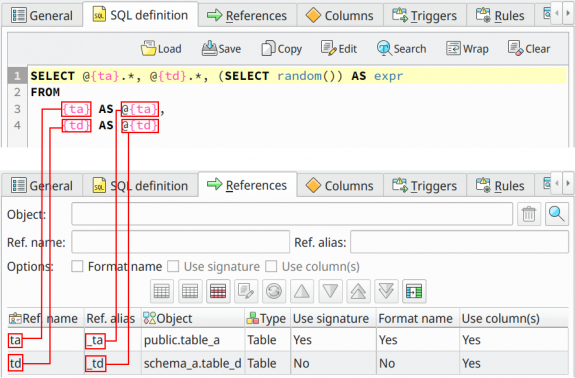Click the Object column header

pyautogui.click(x=193, y=318)
